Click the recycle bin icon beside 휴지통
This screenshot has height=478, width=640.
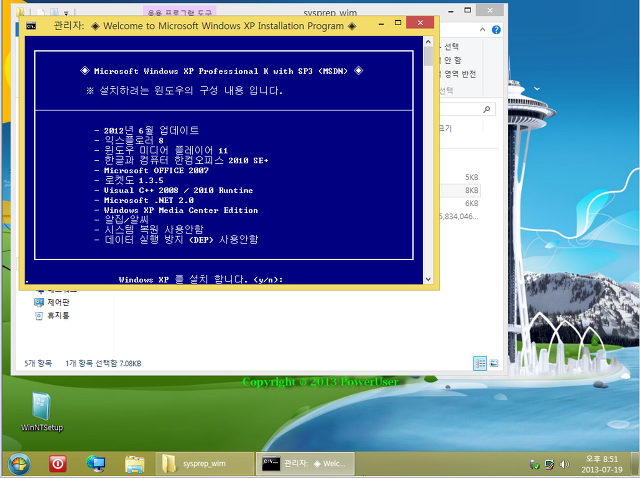click(x=39, y=316)
